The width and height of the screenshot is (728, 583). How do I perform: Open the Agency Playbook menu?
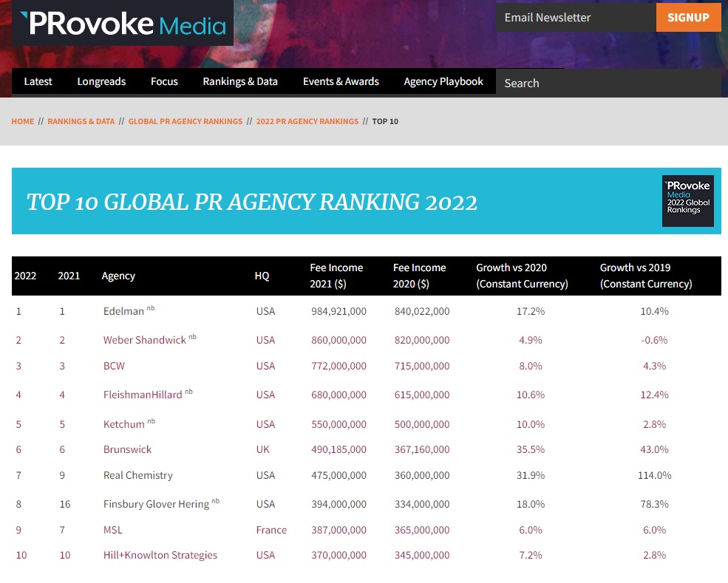click(443, 81)
